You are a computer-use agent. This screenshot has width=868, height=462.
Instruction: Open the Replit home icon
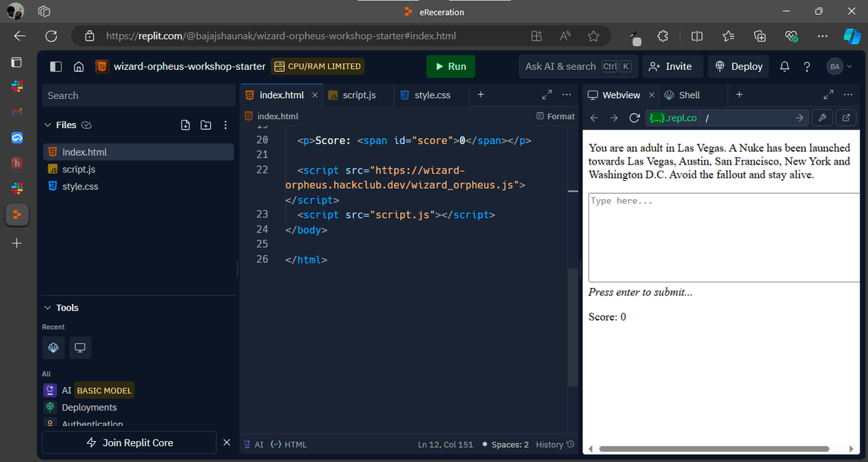pyautogui.click(x=79, y=66)
